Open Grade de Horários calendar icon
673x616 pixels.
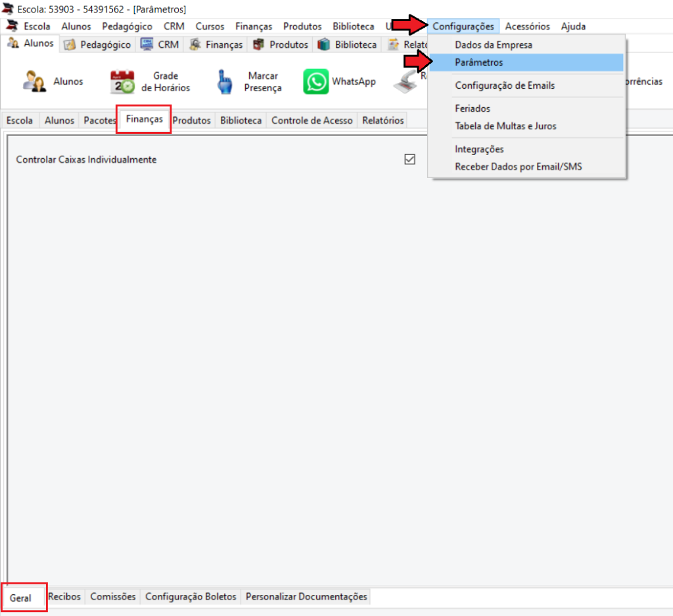point(122,81)
